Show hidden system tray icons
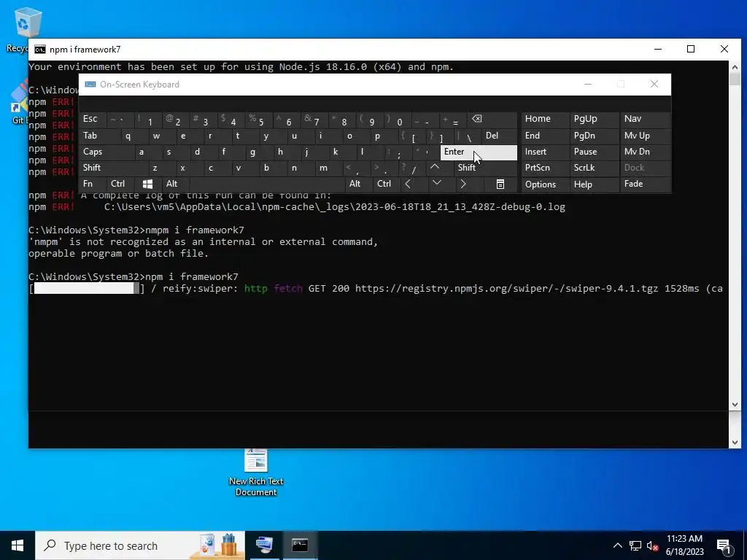 coord(617,545)
